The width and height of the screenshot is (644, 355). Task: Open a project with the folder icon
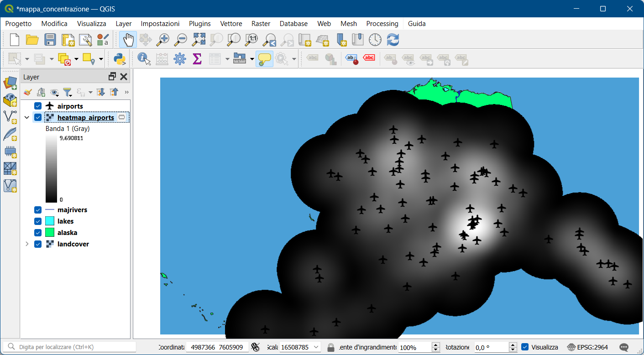pos(32,40)
